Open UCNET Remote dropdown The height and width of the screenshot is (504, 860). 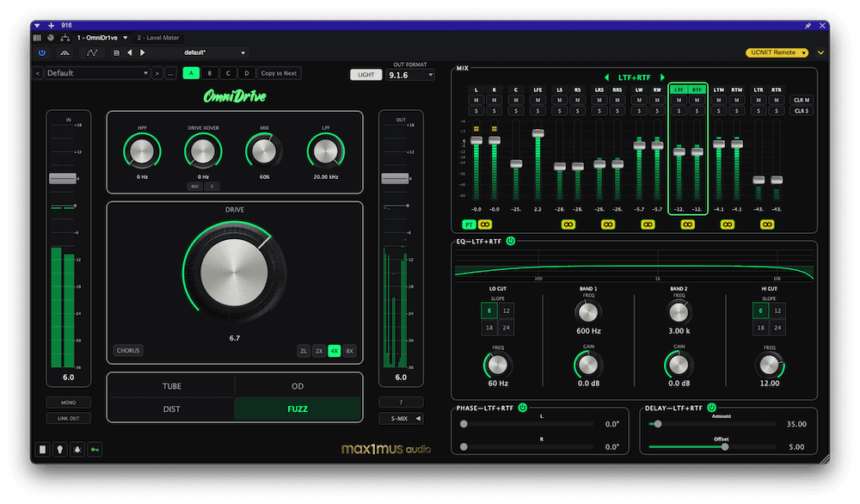777,52
